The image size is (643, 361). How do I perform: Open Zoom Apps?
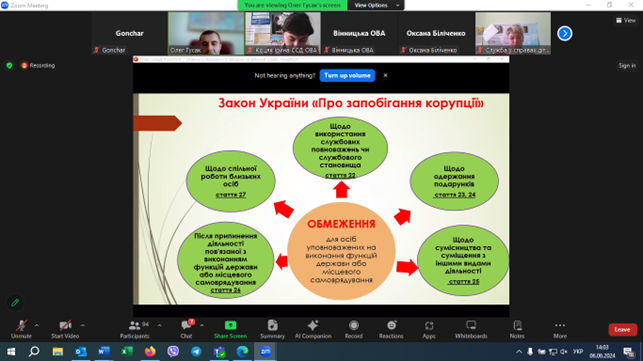tap(429, 329)
